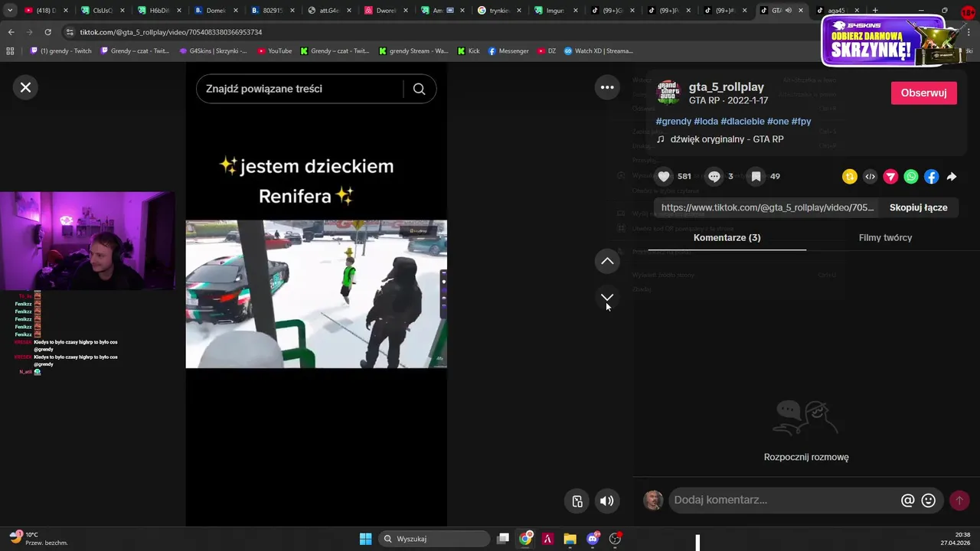Open the browser apps grid icon
Viewport: 980px width, 551px height.
(10, 51)
